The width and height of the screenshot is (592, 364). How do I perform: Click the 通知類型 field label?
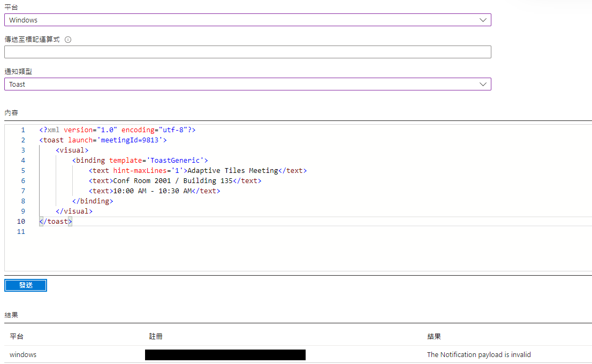(18, 72)
